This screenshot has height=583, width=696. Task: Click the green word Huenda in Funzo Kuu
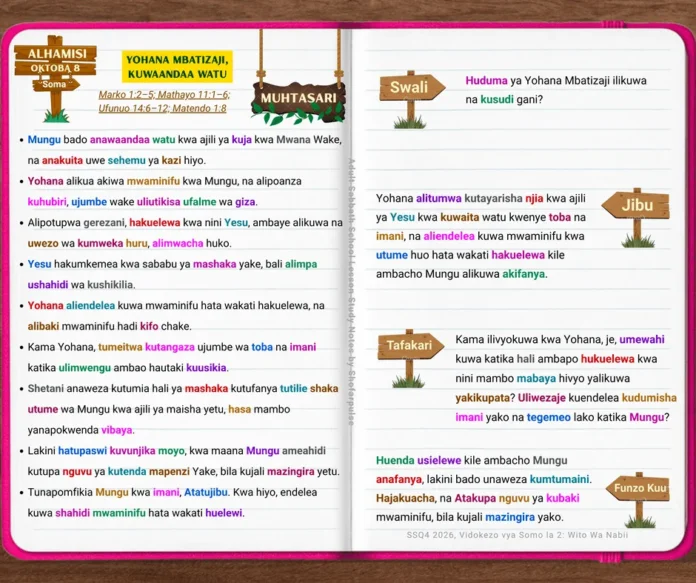[395, 460]
